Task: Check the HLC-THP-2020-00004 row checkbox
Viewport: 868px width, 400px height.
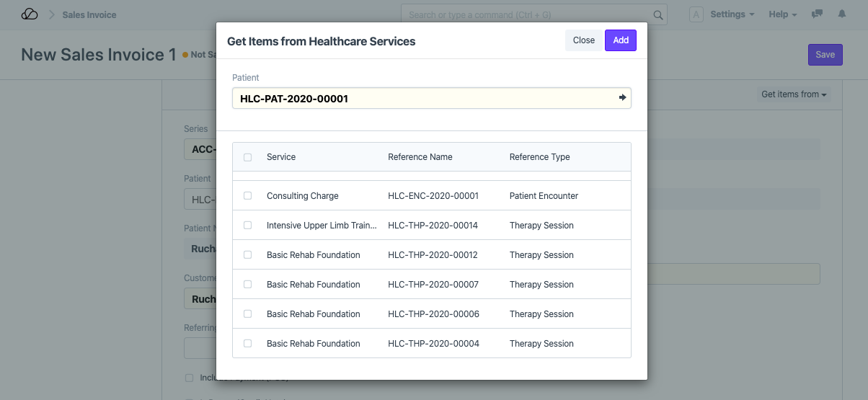Action: pyautogui.click(x=248, y=344)
